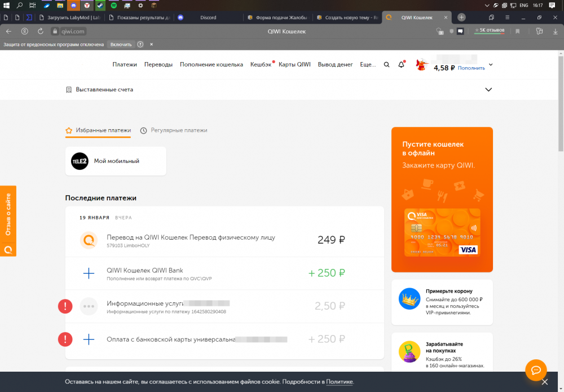The height and width of the screenshot is (392, 564).
Task: Dismiss the malware protection notification bar
Action: (x=151, y=44)
